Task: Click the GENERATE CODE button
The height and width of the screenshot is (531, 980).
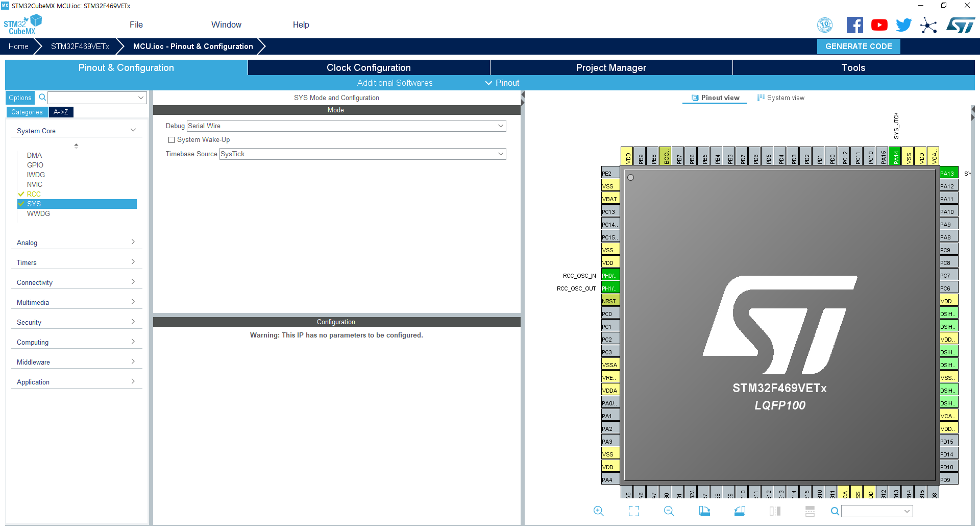Action: pyautogui.click(x=859, y=46)
